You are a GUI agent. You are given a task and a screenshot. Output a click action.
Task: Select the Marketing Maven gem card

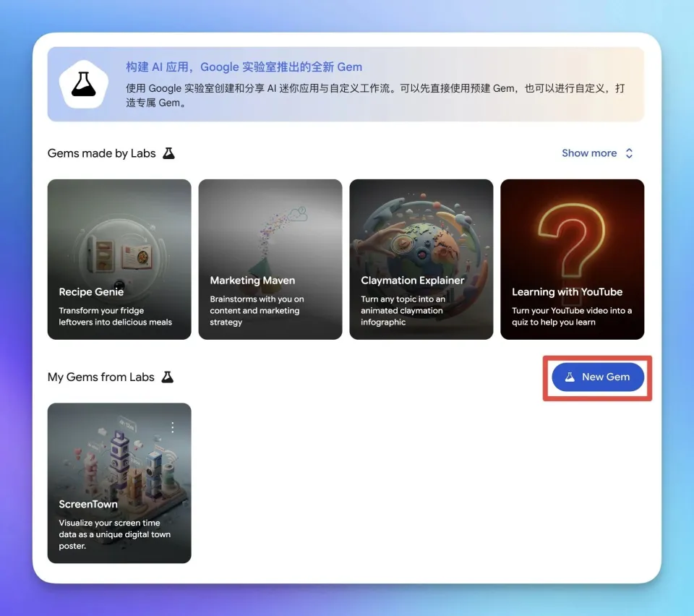click(270, 259)
